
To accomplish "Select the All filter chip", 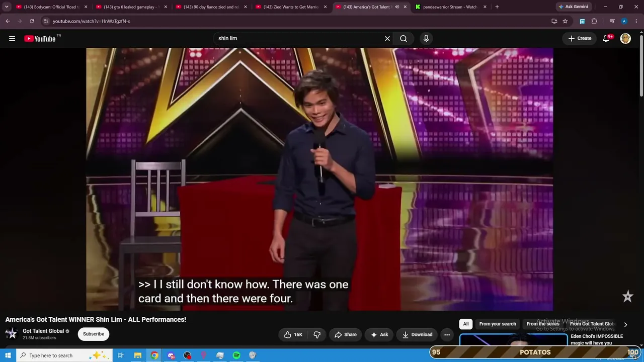I will (466, 324).
